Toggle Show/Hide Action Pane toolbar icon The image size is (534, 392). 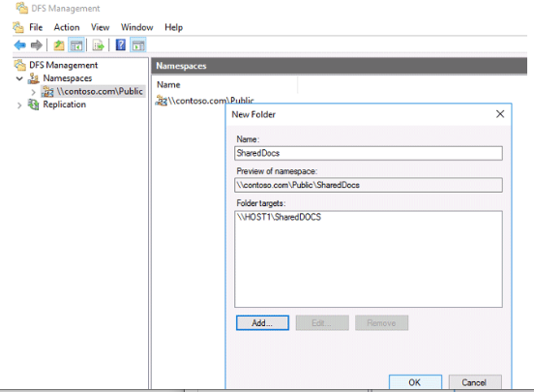[x=138, y=45]
